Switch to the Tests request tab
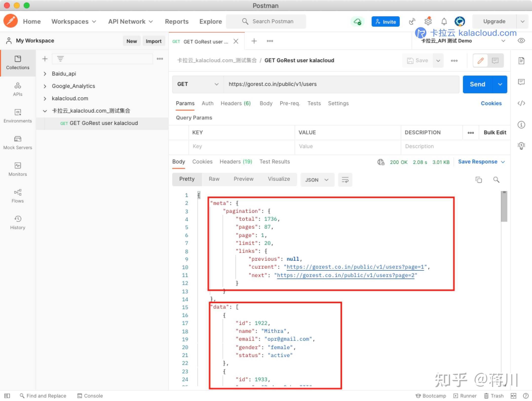This screenshot has width=532, height=401. [314, 103]
